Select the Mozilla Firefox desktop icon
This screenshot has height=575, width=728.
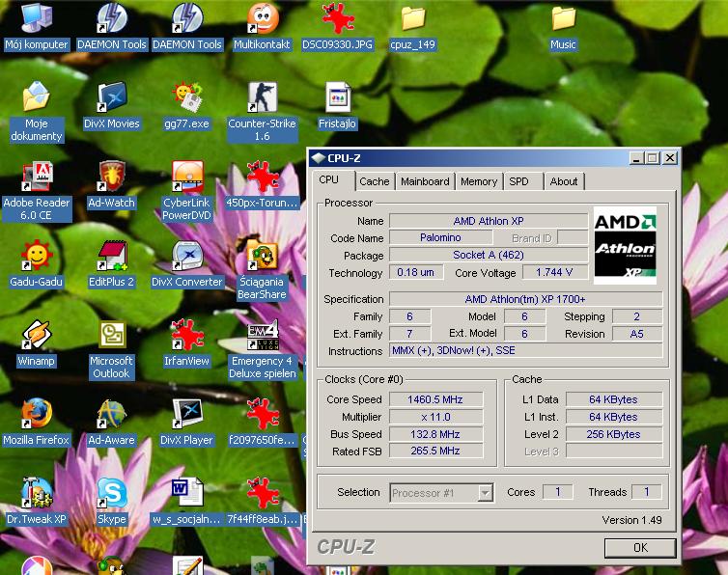coord(36,414)
